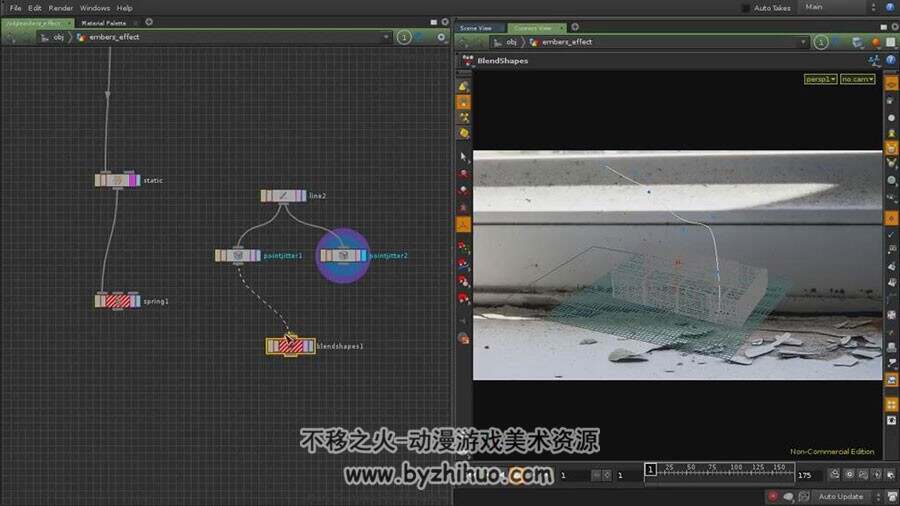Select the pointjitter1 node
Viewport: 900px width, 506px height.
[238, 255]
